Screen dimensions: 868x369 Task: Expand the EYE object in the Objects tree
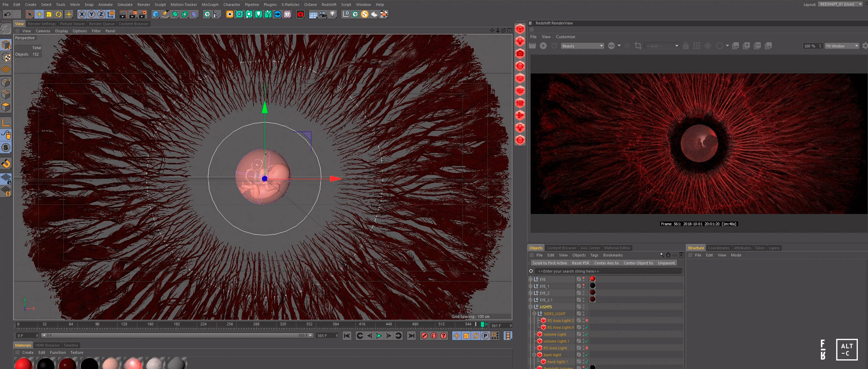(x=531, y=279)
